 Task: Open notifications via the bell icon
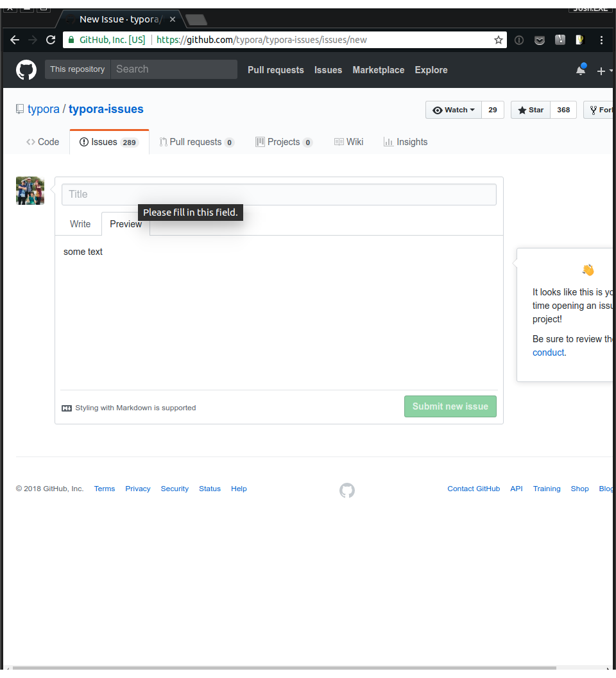pyautogui.click(x=579, y=70)
